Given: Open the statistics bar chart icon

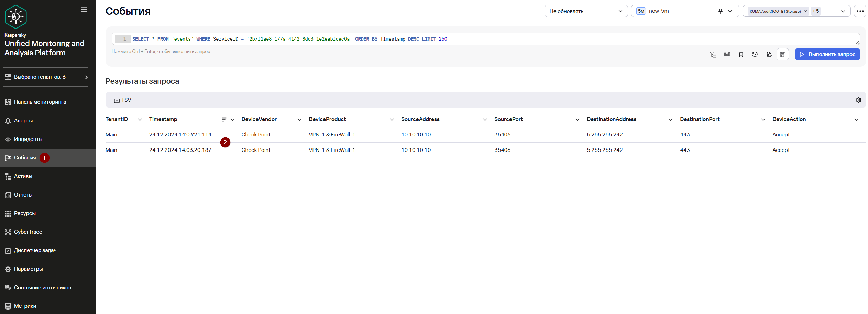Looking at the screenshot, I should tap(727, 54).
